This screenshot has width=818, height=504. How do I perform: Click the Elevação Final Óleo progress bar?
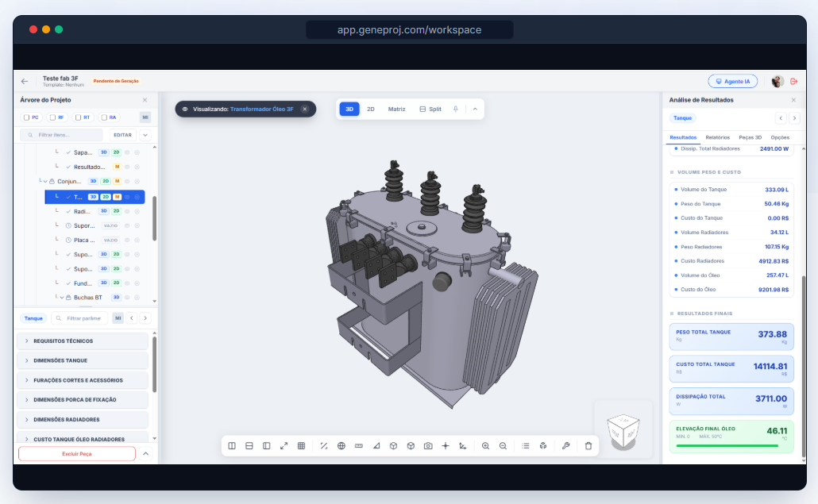(727, 445)
